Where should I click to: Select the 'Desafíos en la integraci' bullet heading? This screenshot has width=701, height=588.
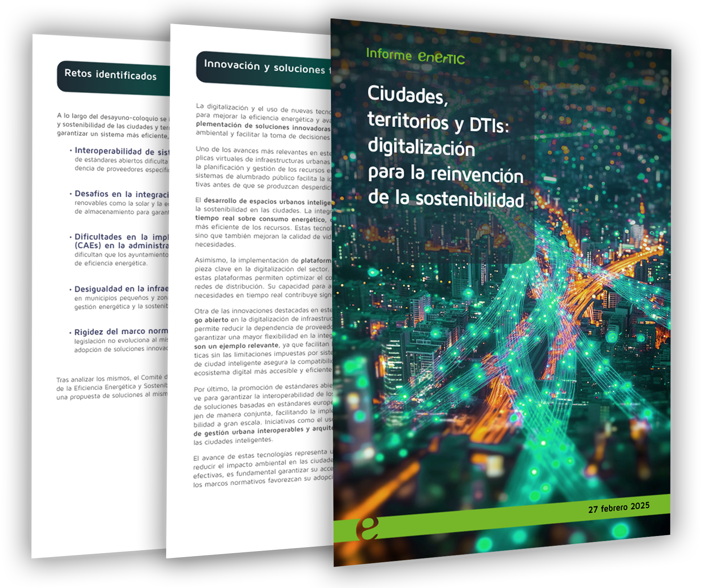click(x=121, y=194)
